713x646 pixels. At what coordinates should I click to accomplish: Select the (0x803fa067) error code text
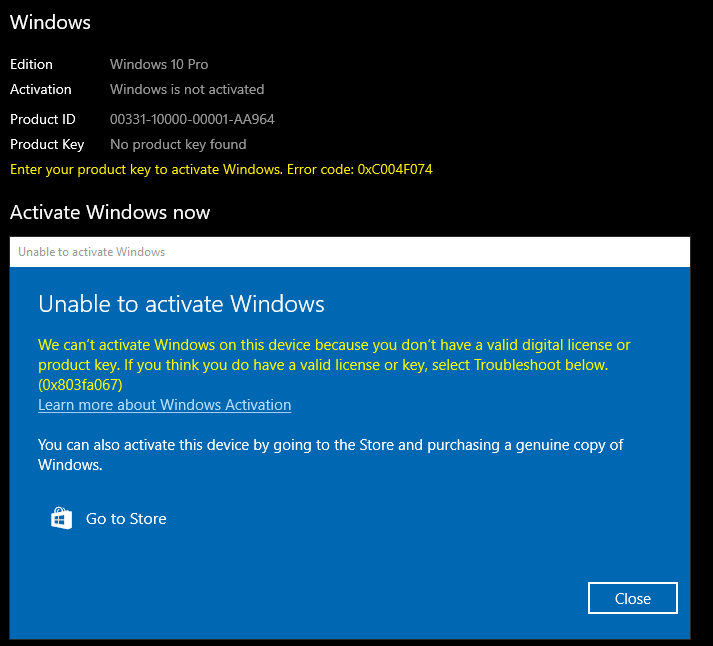(80, 385)
